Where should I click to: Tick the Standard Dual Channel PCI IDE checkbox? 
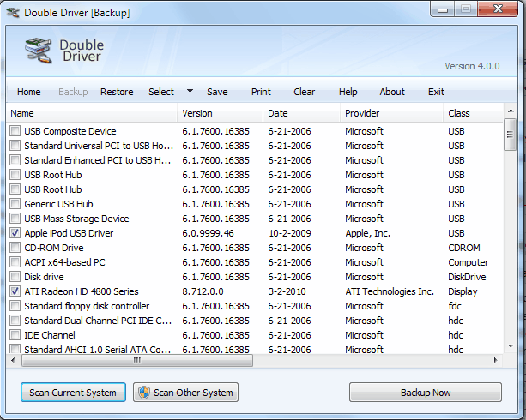click(x=15, y=321)
